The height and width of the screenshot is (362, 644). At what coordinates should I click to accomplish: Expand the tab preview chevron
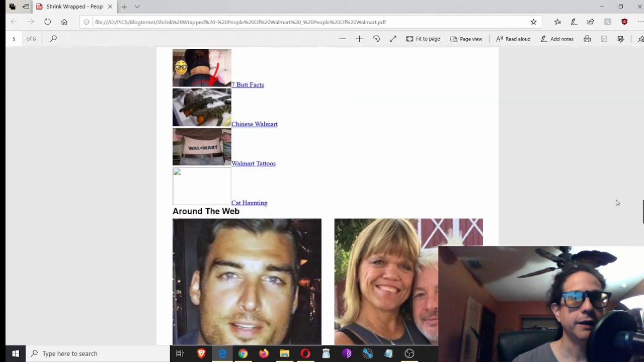pos(137,7)
